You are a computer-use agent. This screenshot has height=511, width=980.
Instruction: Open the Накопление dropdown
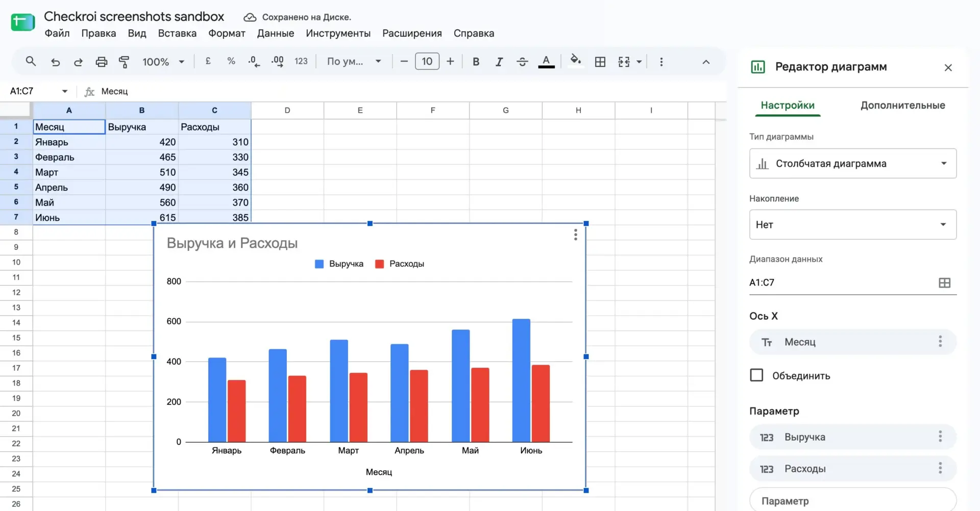coord(852,224)
